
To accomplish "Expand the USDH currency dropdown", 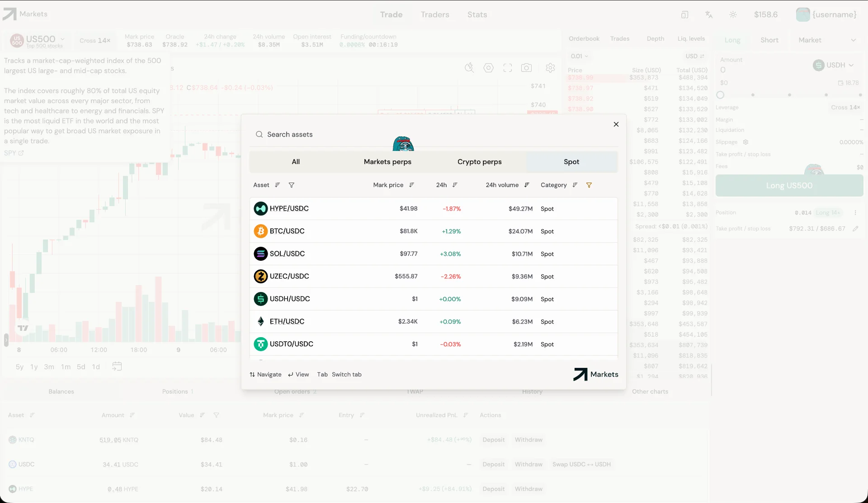I will point(833,65).
